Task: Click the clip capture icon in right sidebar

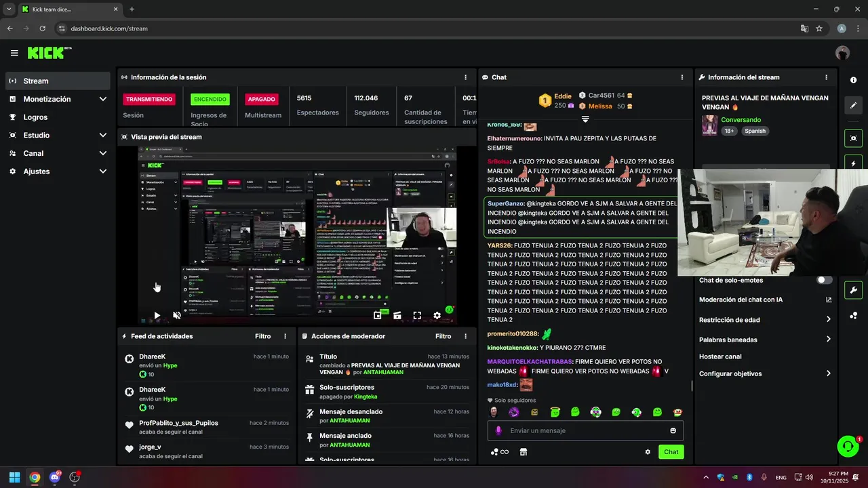Action: 853,138
